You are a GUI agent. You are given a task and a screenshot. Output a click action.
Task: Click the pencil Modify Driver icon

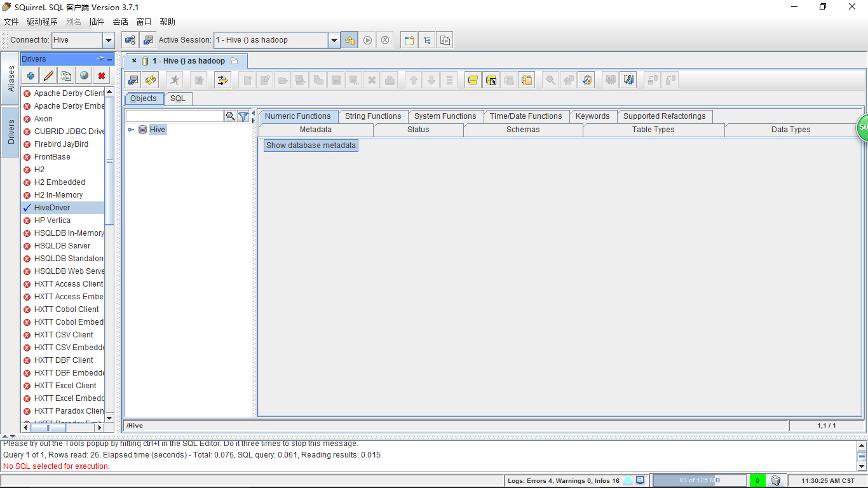[x=48, y=76]
